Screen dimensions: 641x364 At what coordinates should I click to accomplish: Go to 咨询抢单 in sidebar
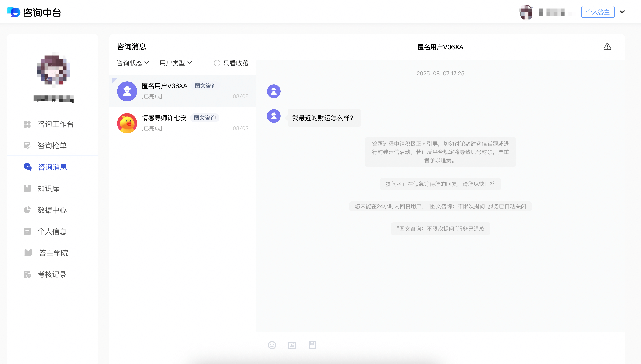click(52, 145)
